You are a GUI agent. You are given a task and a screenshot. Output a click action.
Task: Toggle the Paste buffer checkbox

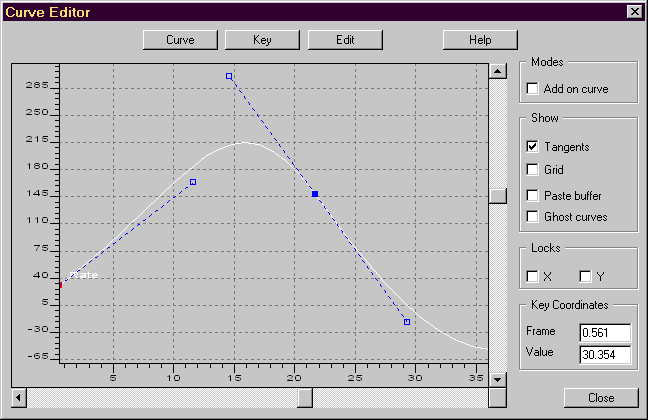click(532, 195)
